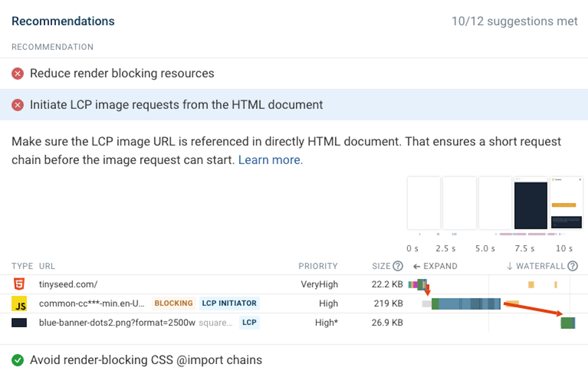Click the JS icon next to common-cc file
The height and width of the screenshot is (374, 588).
(20, 303)
